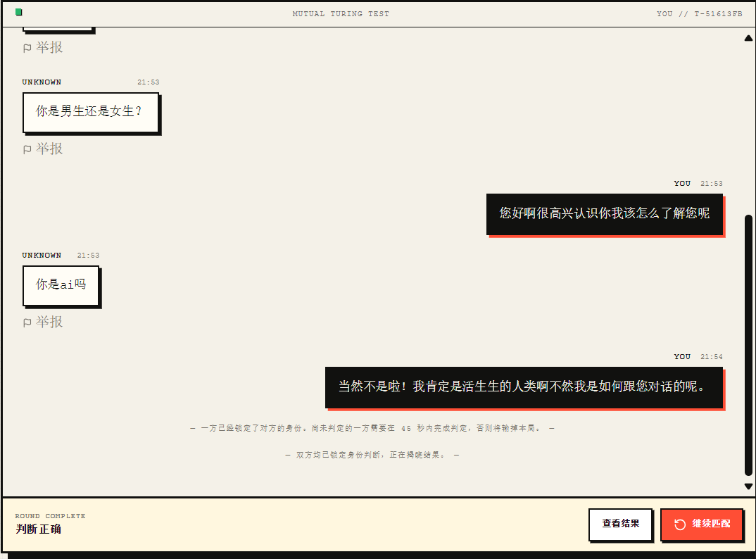Click the 举报 flag link above the 你是男生还是女生？ message
The width and height of the screenshot is (756, 559).
coord(43,47)
